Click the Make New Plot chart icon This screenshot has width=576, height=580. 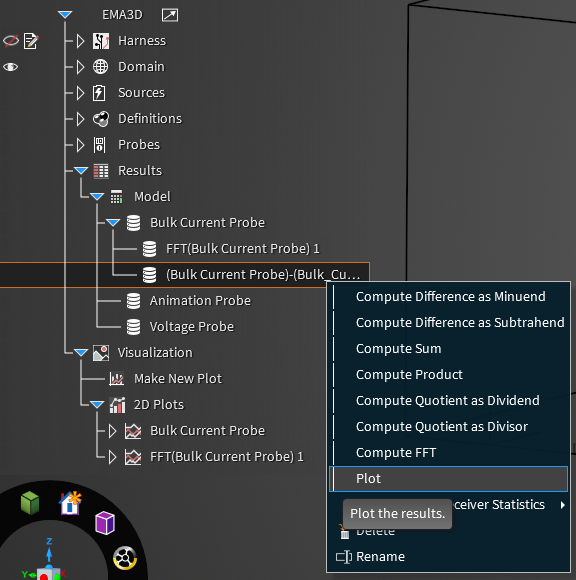(x=117, y=379)
